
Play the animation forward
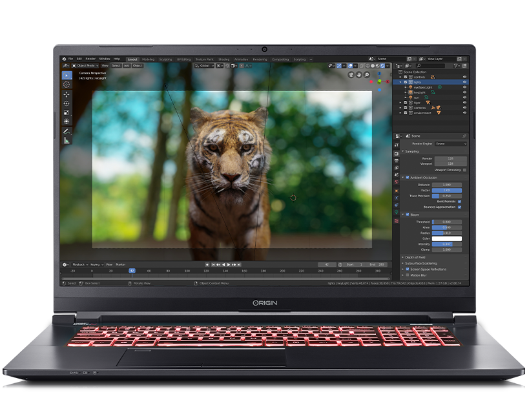click(x=229, y=265)
